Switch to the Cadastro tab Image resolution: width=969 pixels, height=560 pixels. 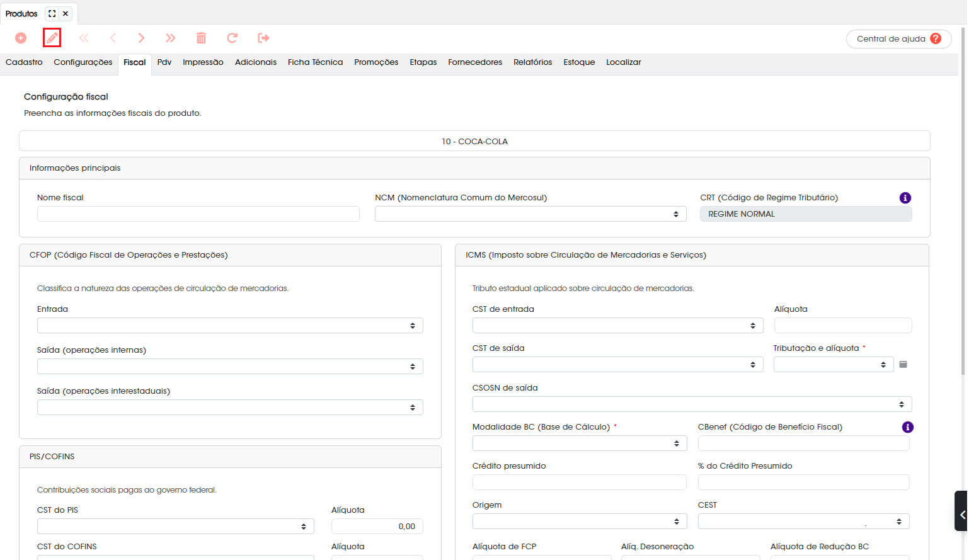tap(24, 62)
